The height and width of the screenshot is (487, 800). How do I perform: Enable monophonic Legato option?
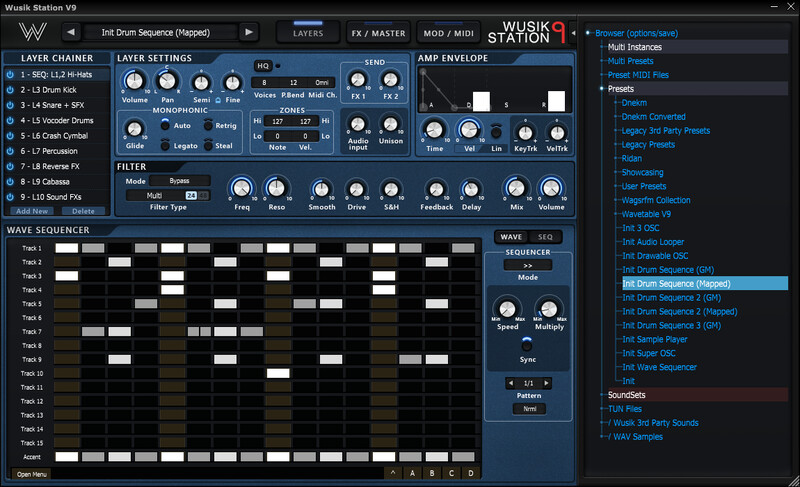pos(165,145)
